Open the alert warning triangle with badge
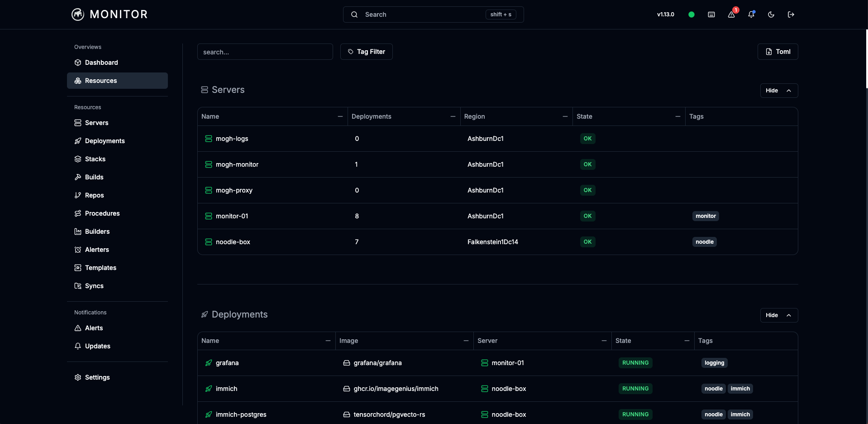The height and width of the screenshot is (424, 868). pos(731,14)
